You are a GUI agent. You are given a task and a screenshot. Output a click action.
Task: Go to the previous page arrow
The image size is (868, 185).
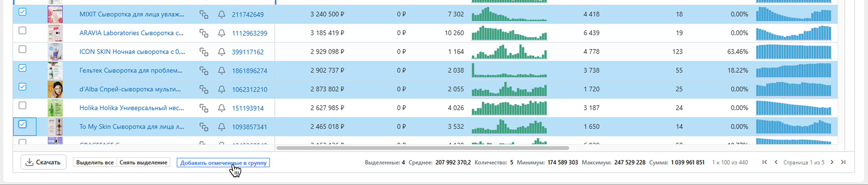point(776,162)
